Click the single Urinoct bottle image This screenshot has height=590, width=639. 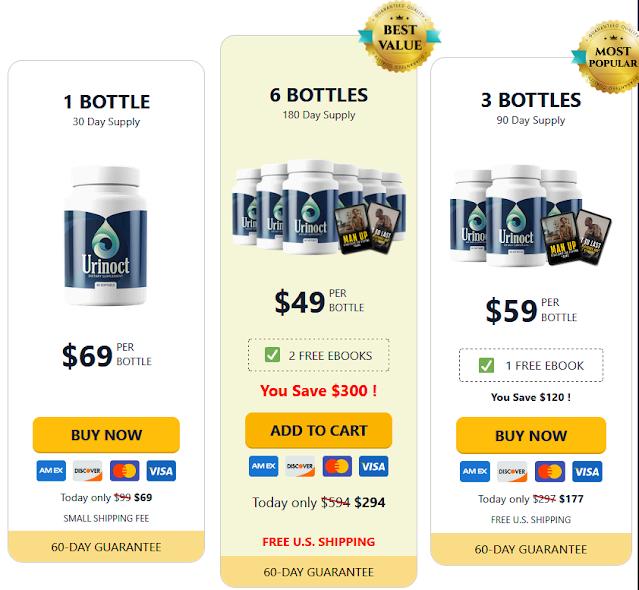106,236
